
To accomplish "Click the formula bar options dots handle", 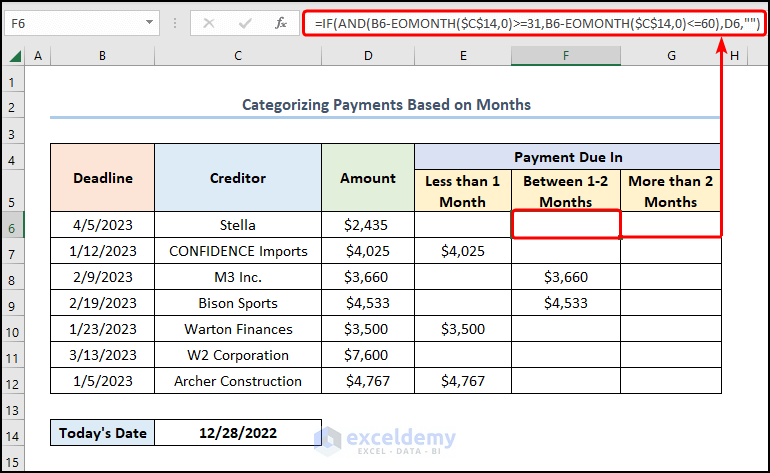I will pyautogui.click(x=175, y=23).
